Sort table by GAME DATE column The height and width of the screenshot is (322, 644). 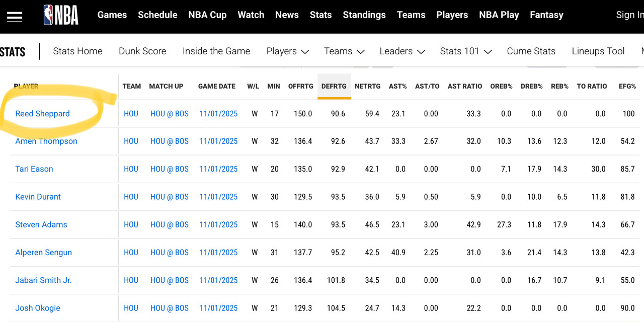pos(217,87)
